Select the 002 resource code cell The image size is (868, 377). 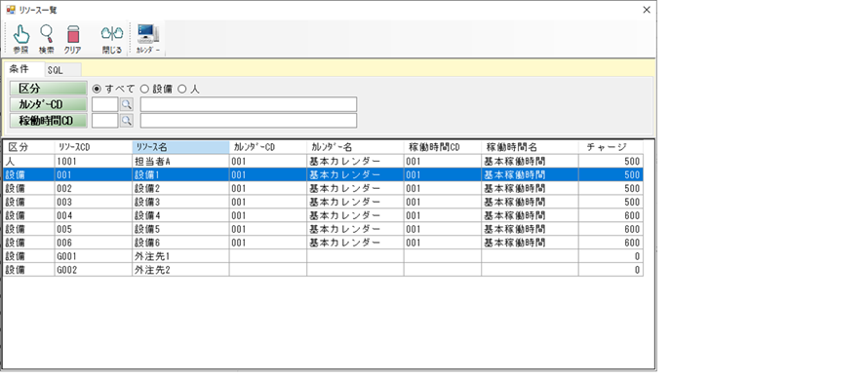pyautogui.click(x=93, y=188)
